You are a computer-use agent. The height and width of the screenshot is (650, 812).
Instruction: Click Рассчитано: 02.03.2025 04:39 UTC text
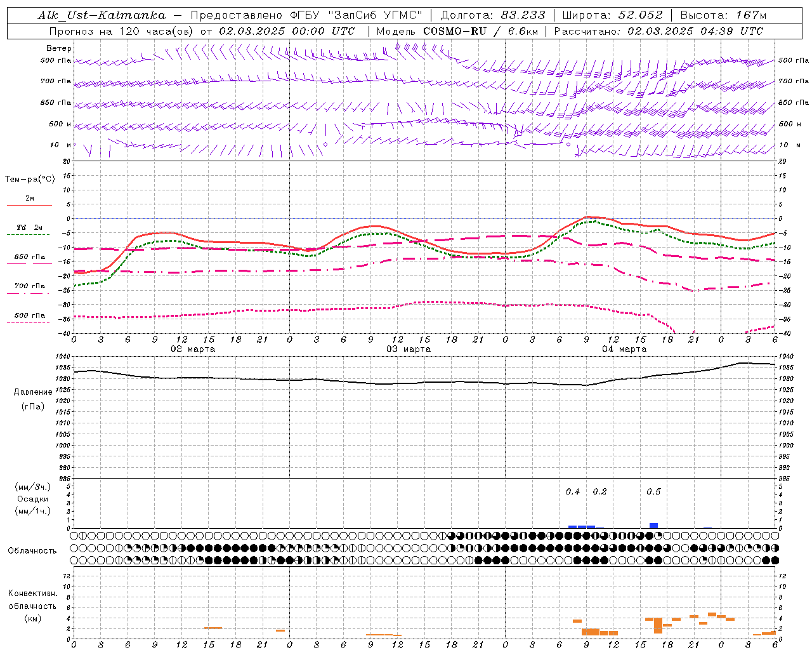[x=658, y=31]
